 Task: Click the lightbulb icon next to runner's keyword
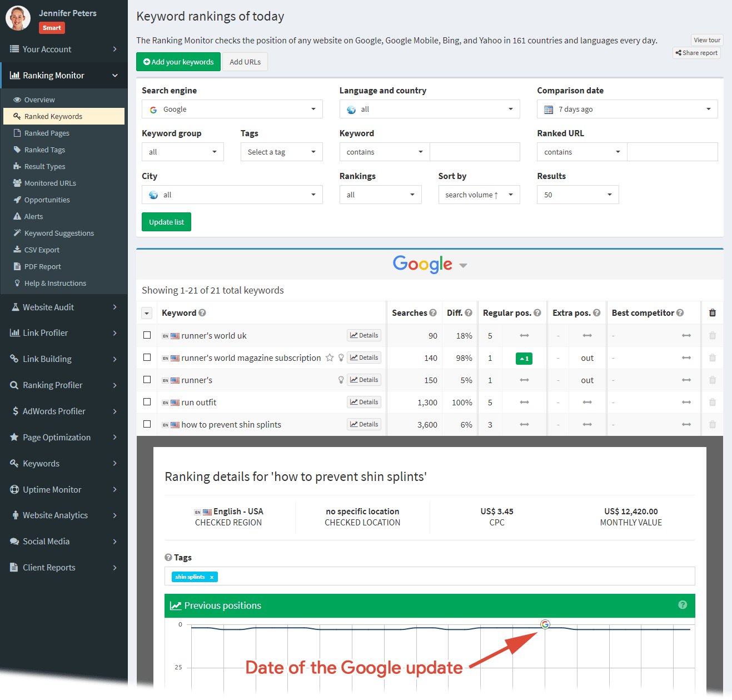(x=341, y=380)
